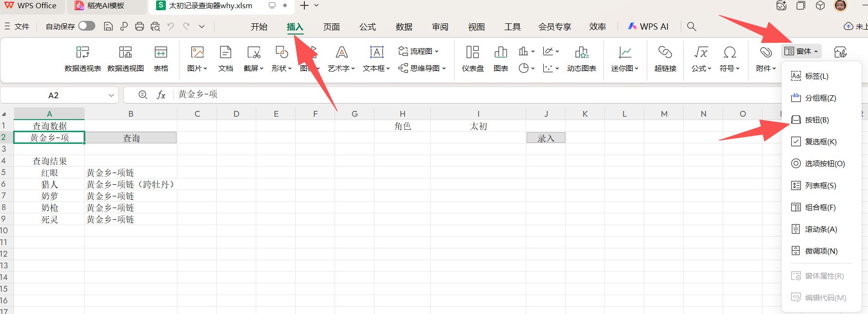
Task: Insert a table (表格)
Action: coord(161,58)
